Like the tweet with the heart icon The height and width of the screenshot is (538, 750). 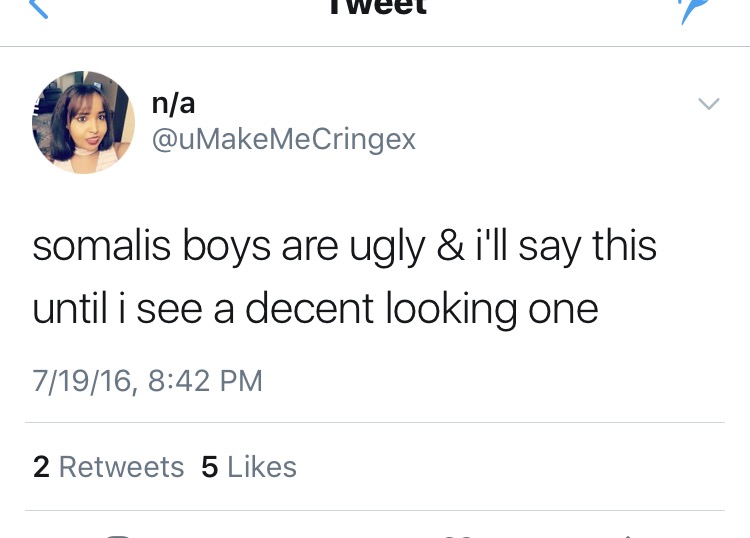pos(455,534)
